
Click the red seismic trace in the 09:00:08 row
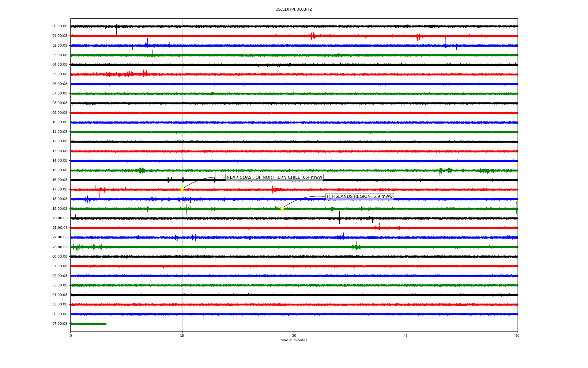coord(294,113)
